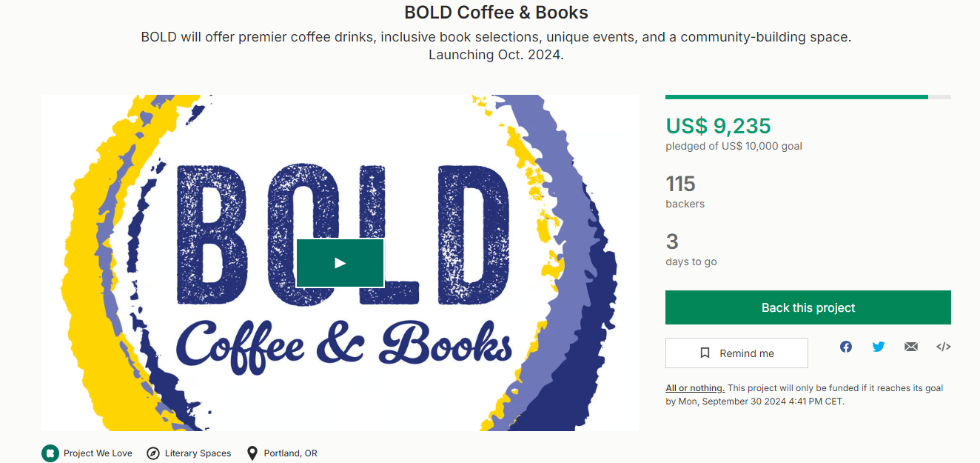Image resolution: width=980 pixels, height=463 pixels.
Task: Open the embed code icon
Action: pos(944,347)
